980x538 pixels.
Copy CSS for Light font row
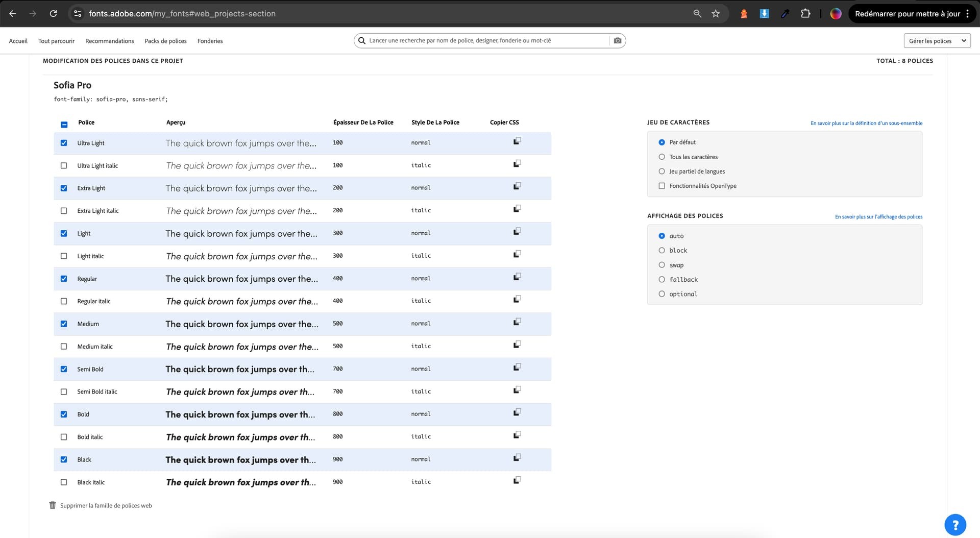(x=517, y=232)
